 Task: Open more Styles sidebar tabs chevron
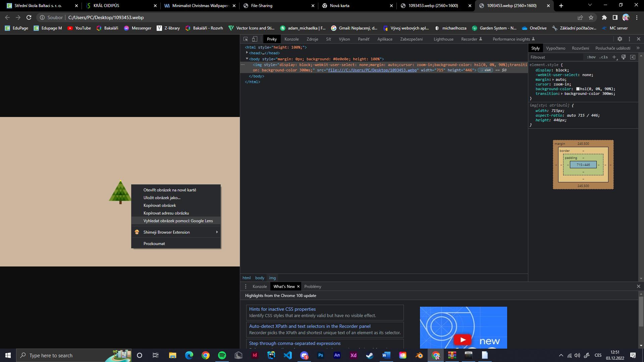click(x=638, y=48)
